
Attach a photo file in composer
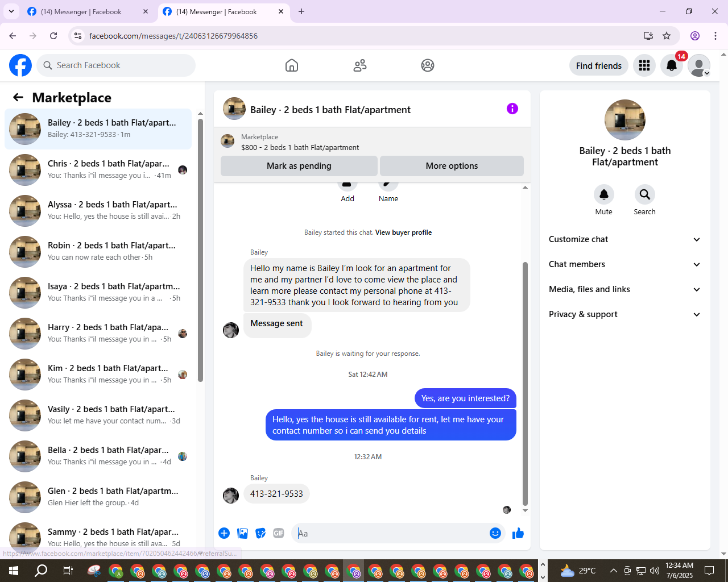[x=243, y=533]
